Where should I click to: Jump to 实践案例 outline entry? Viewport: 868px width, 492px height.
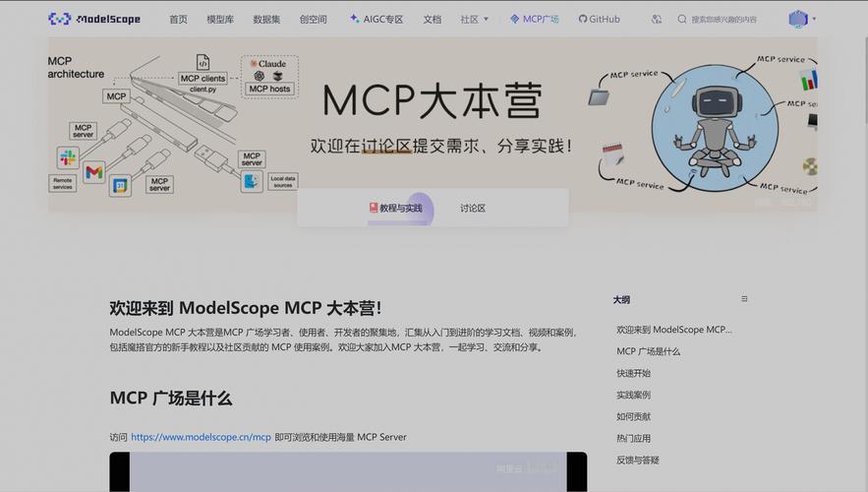click(633, 395)
